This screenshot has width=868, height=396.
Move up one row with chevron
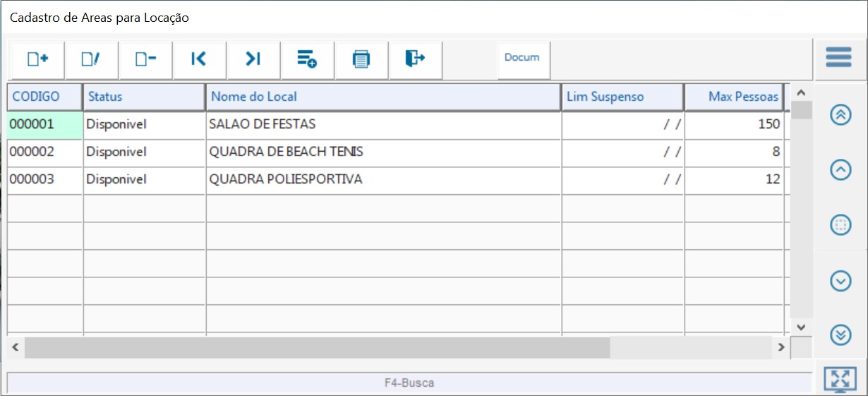(x=840, y=170)
